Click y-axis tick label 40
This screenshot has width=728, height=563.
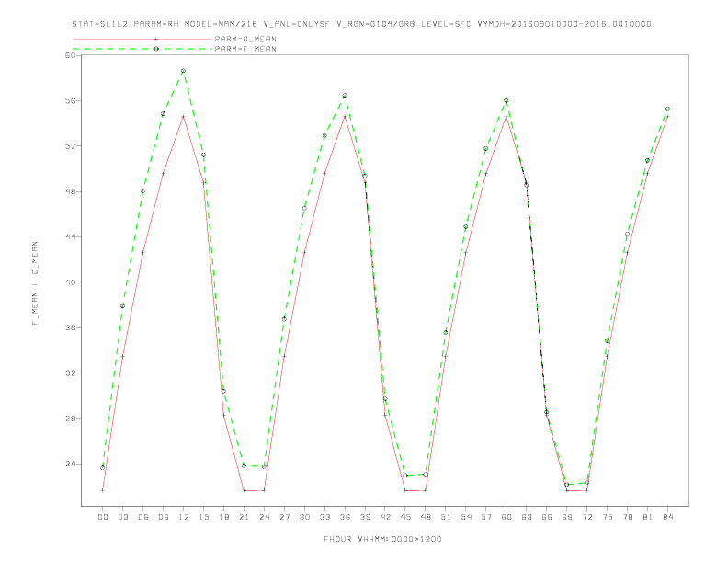[71, 282]
